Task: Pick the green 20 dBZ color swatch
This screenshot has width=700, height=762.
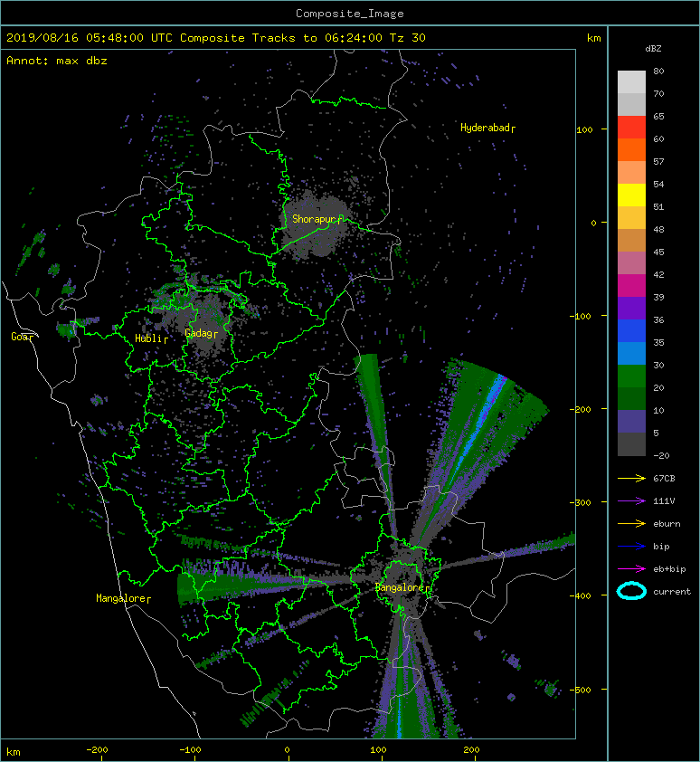Action: tap(631, 376)
